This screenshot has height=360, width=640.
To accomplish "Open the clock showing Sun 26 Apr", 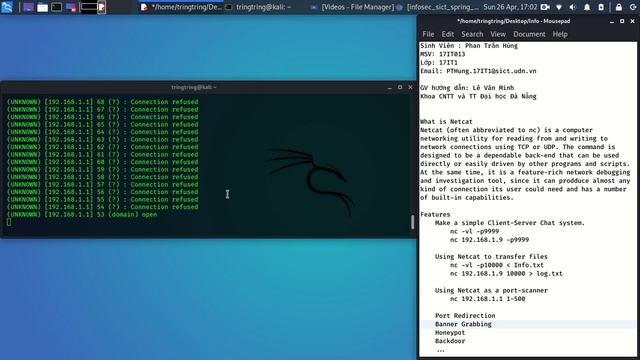I will coord(510,7).
